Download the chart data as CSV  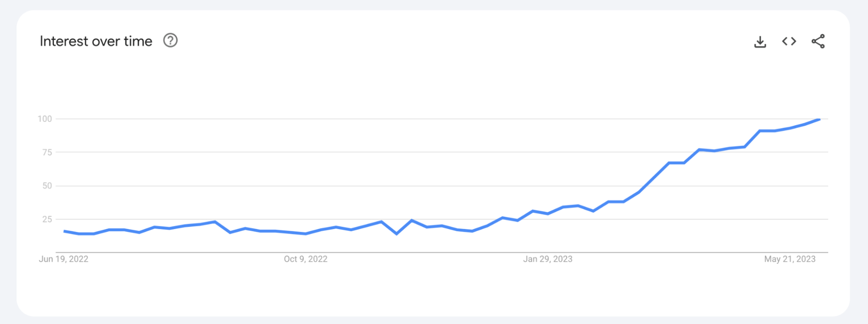[760, 42]
